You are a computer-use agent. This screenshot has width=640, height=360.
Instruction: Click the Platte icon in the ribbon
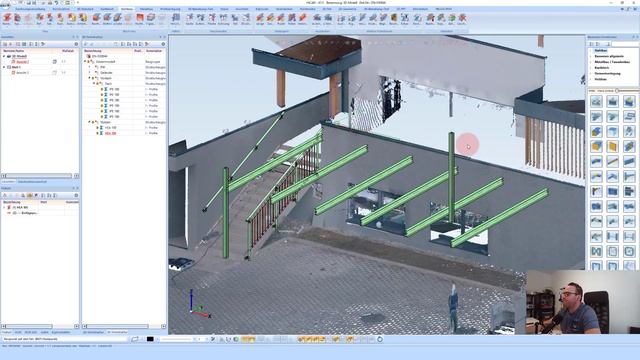point(212,19)
